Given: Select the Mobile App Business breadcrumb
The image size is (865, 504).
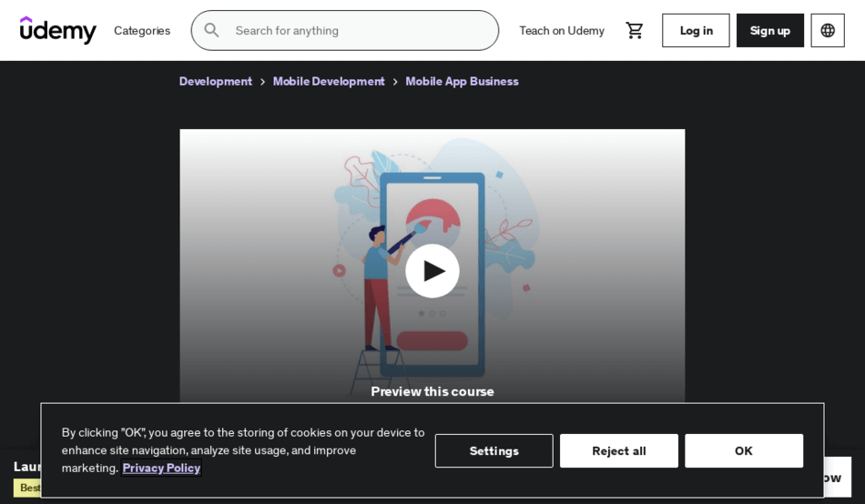Looking at the screenshot, I should pos(462,81).
